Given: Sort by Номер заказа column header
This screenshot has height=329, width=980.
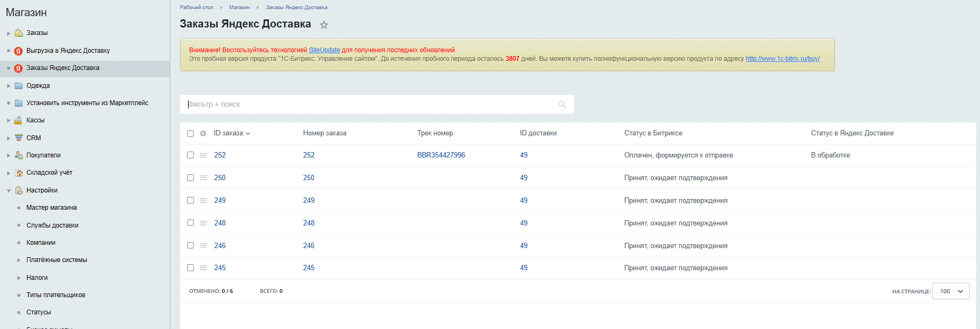Looking at the screenshot, I should coord(325,133).
